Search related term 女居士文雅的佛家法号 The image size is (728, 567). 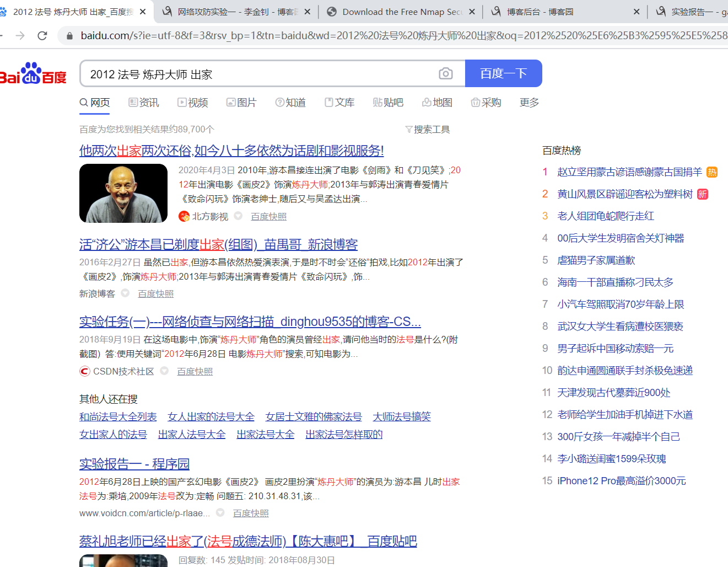point(314,417)
